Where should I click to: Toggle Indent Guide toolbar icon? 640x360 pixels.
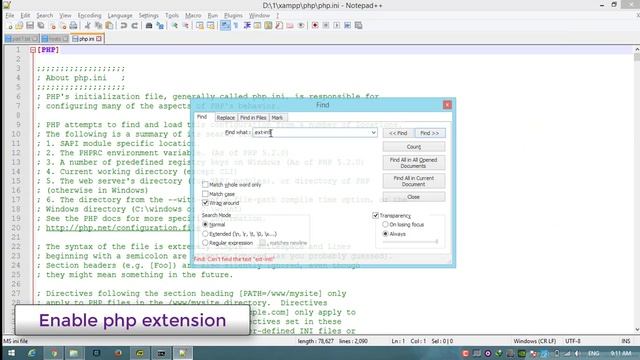coord(247,26)
